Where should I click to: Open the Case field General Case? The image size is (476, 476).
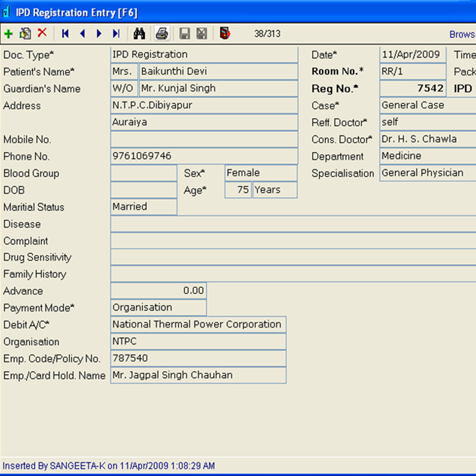click(428, 105)
